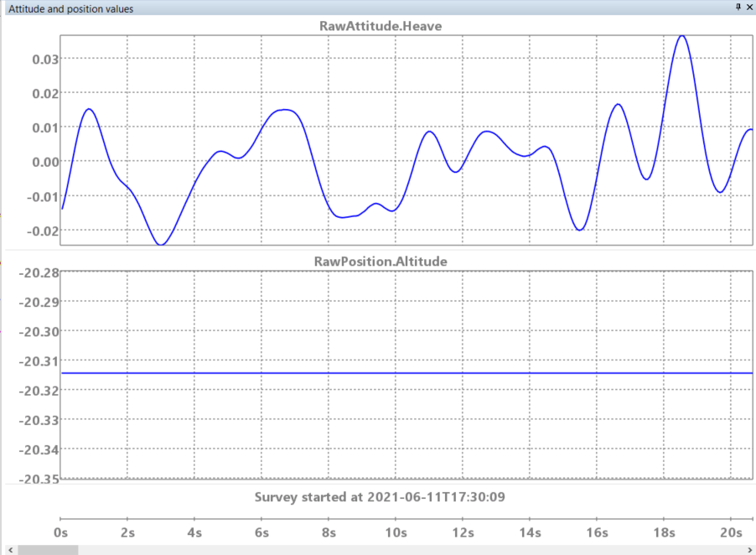Click the flat altitude line in lower chart
The height and width of the screenshot is (555, 756).
[x=406, y=373]
